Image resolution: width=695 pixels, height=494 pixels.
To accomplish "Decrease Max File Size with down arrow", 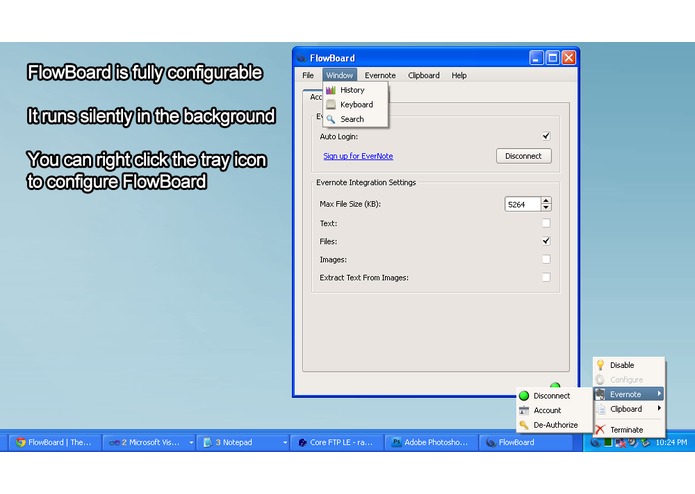I will 546,208.
